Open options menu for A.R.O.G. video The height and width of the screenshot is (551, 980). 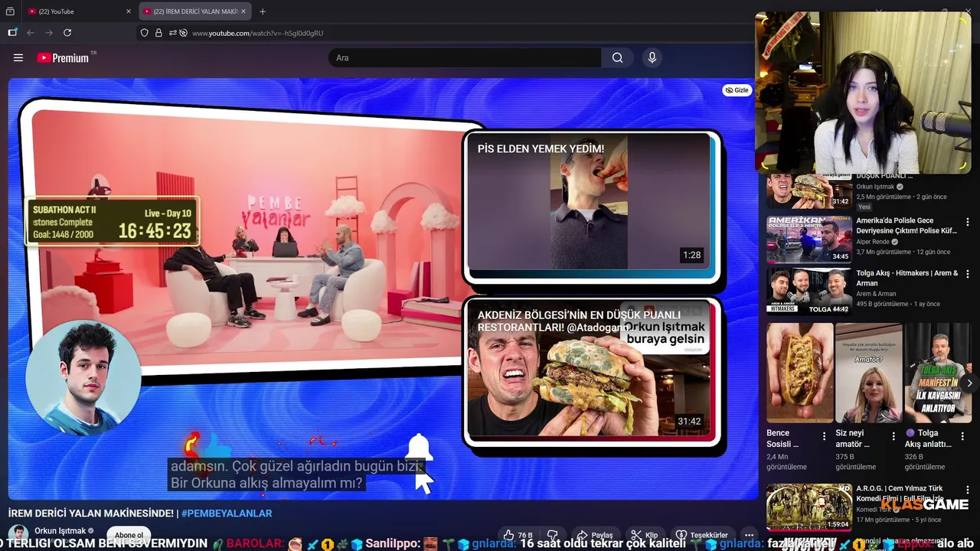(x=968, y=490)
